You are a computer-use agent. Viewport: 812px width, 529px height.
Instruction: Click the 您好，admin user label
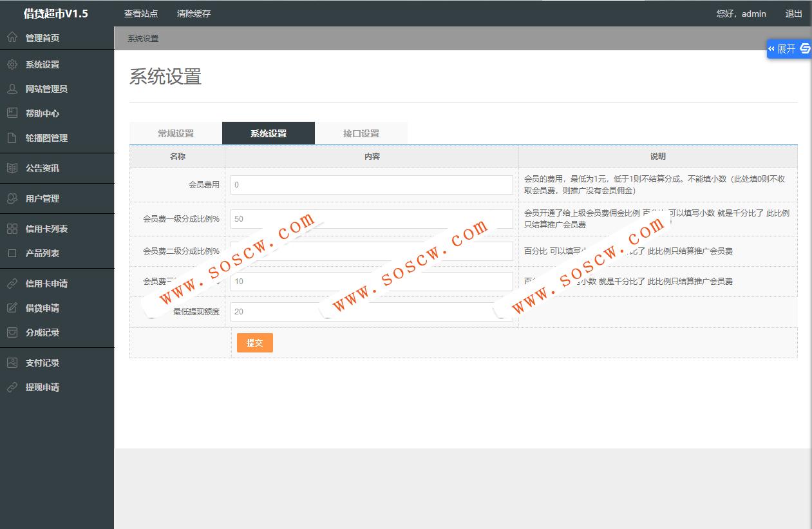click(x=741, y=14)
